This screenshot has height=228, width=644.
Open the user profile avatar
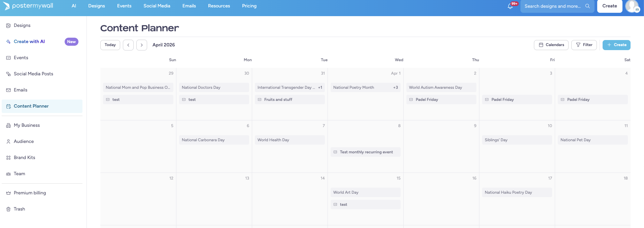(x=632, y=6)
